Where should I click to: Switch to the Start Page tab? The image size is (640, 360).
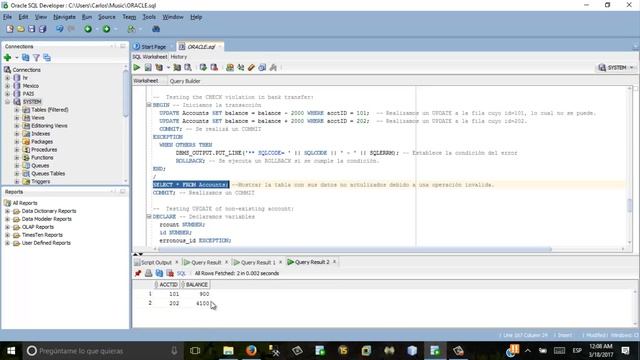150,47
